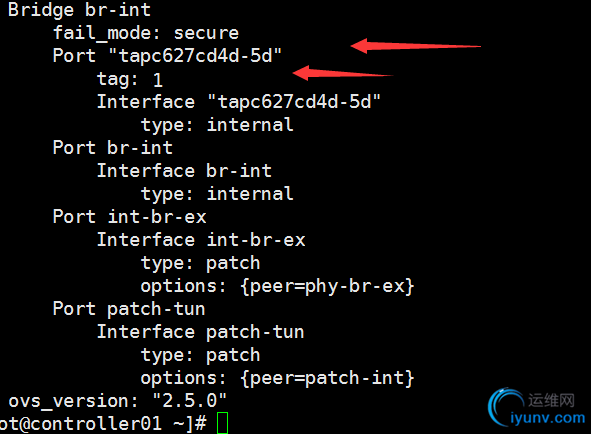Click the 'Bridge br-int' heading text

coord(79,9)
